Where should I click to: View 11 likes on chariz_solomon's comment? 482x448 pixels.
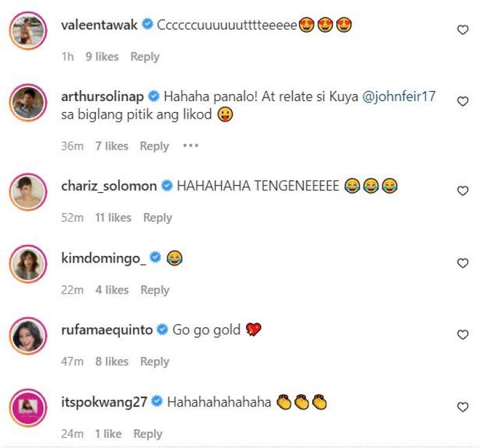(x=113, y=217)
